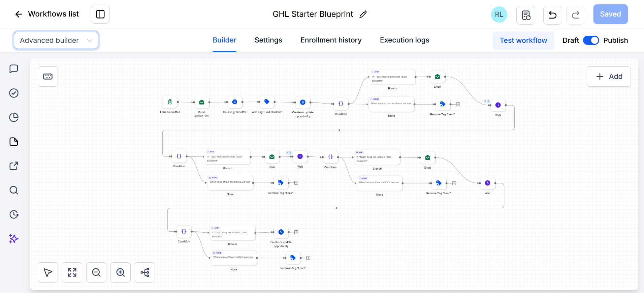
Task: Open the checkmark circle sidebar icon
Action: 14,93
